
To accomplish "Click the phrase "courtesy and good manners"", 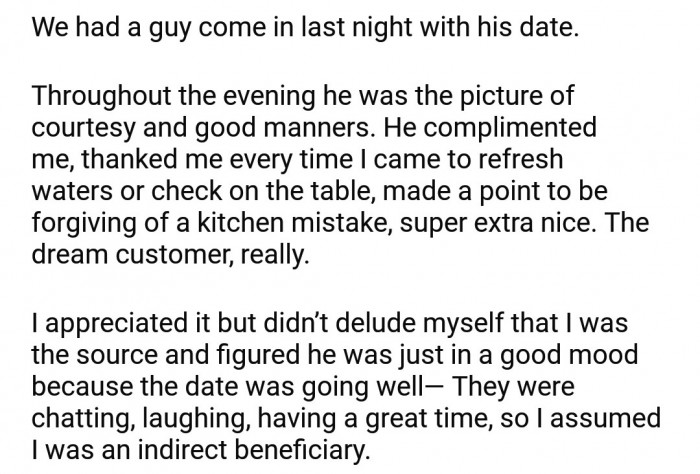I will (200, 128).
